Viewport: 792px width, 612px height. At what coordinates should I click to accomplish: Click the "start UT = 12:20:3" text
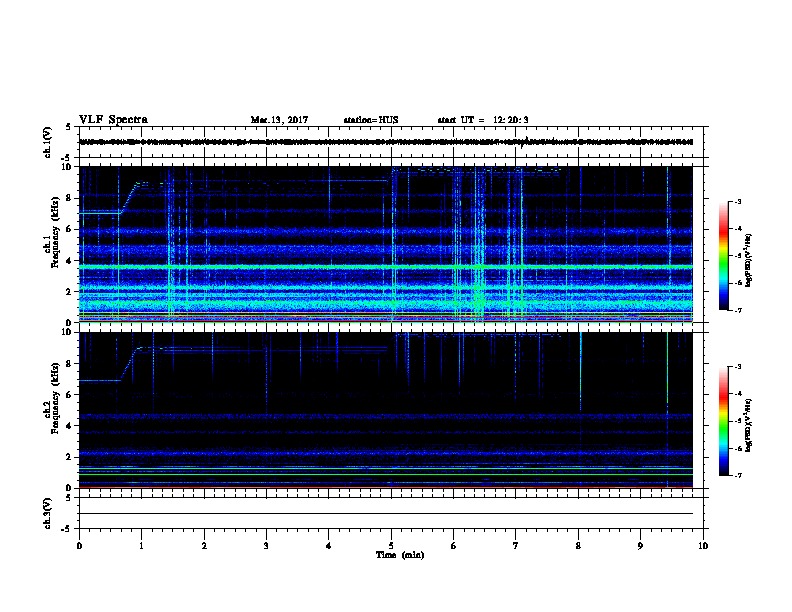click(483, 120)
